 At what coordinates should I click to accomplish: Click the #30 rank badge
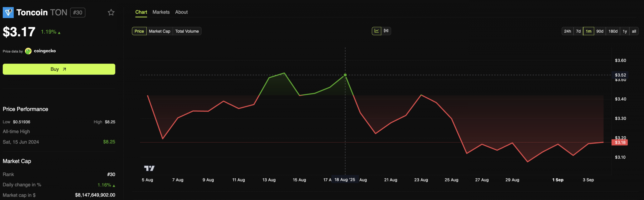click(77, 13)
